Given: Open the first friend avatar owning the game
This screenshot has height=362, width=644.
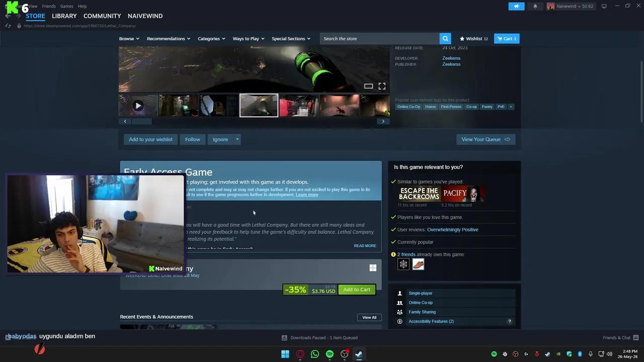Looking at the screenshot, I should pyautogui.click(x=404, y=264).
